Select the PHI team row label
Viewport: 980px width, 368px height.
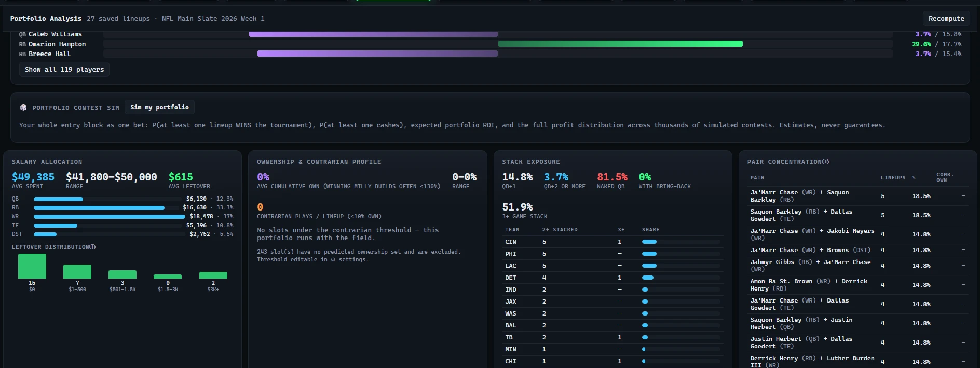[511, 254]
